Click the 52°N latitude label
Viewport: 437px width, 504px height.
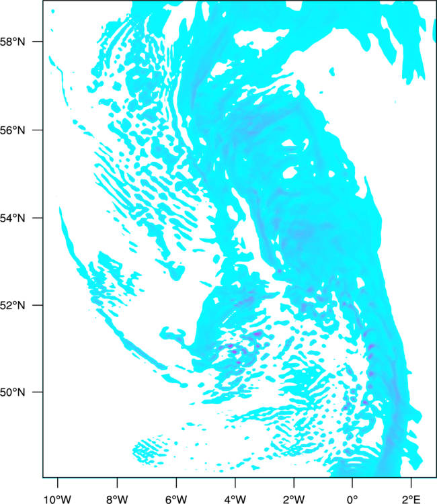click(x=13, y=305)
